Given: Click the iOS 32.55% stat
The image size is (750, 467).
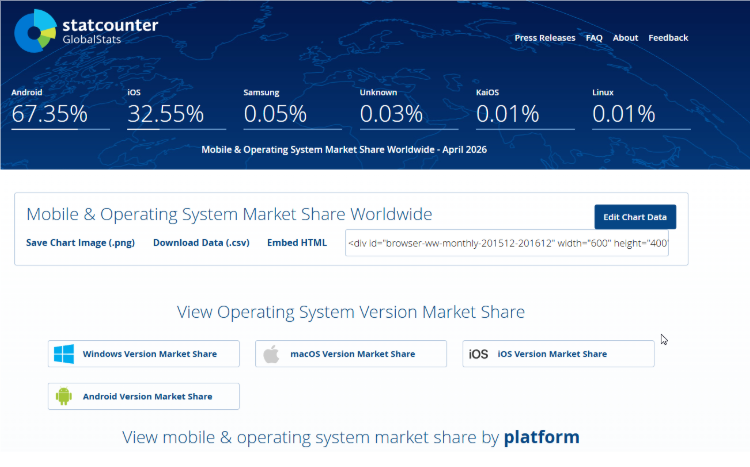Looking at the screenshot, I should (176, 109).
